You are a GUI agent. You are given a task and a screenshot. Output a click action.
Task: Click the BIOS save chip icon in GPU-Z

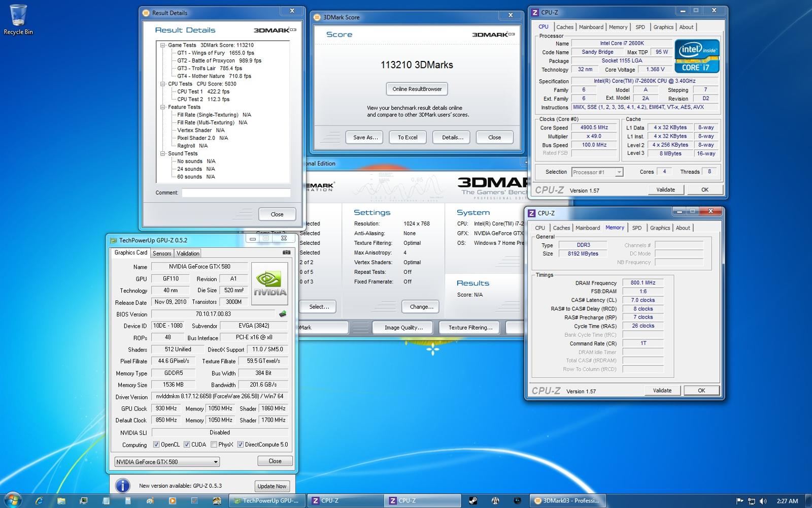283,314
